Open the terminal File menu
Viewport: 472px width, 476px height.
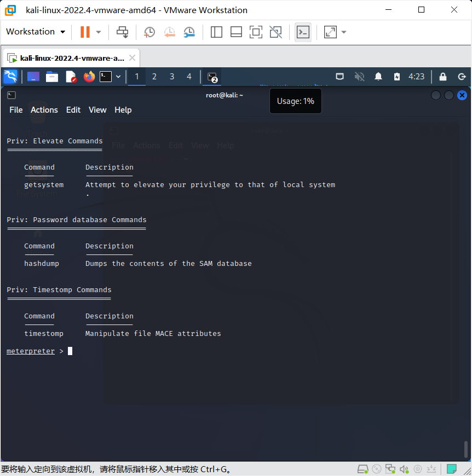click(16, 110)
